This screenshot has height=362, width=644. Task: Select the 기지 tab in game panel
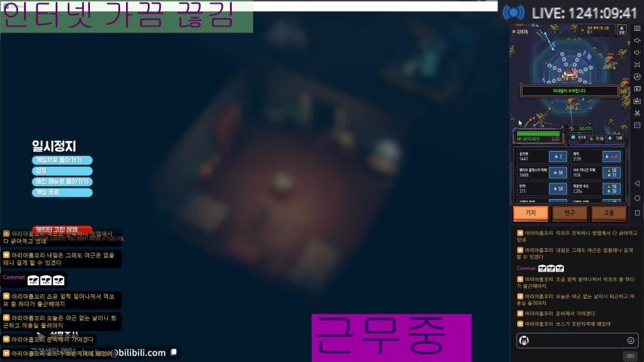tap(531, 213)
